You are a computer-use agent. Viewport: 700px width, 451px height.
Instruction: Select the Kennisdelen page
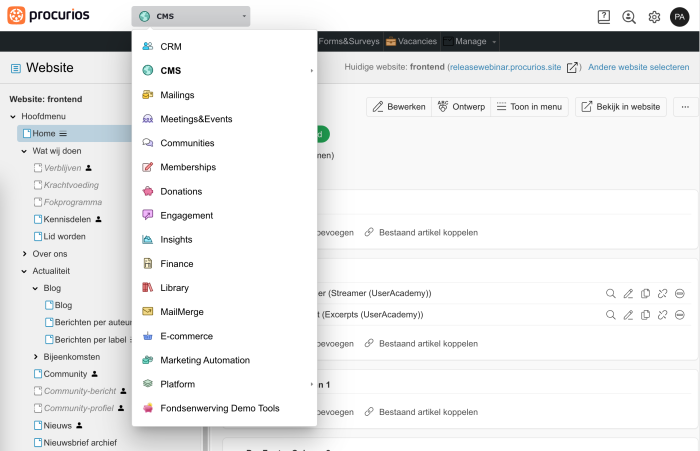pos(67,219)
